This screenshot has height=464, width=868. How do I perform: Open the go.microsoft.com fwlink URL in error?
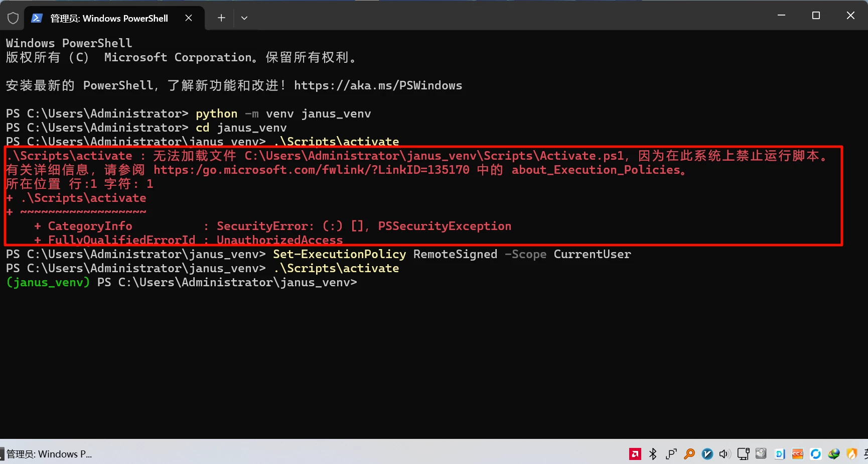click(x=311, y=170)
